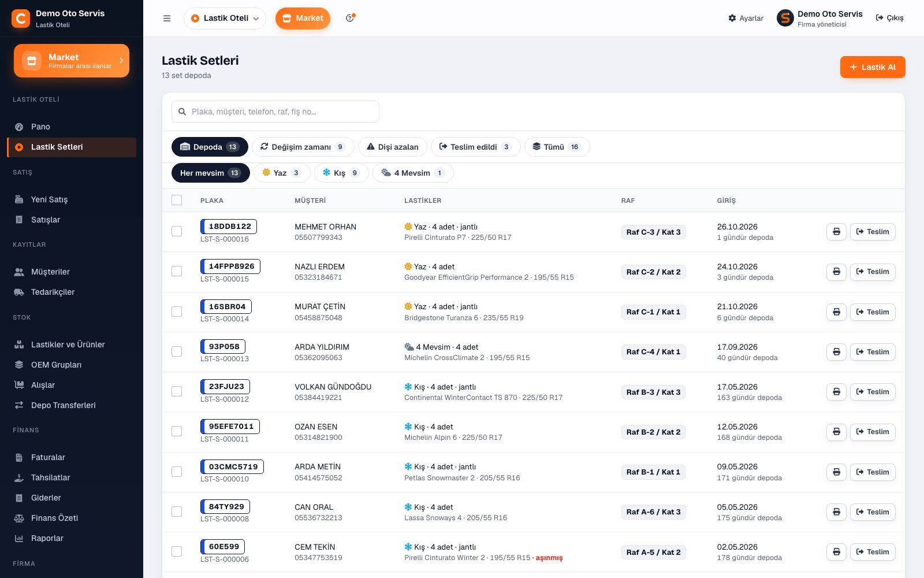Check the box for VOLKAN GÜNDOĞDU
Viewport: 924px width, 578px height.
tap(177, 391)
